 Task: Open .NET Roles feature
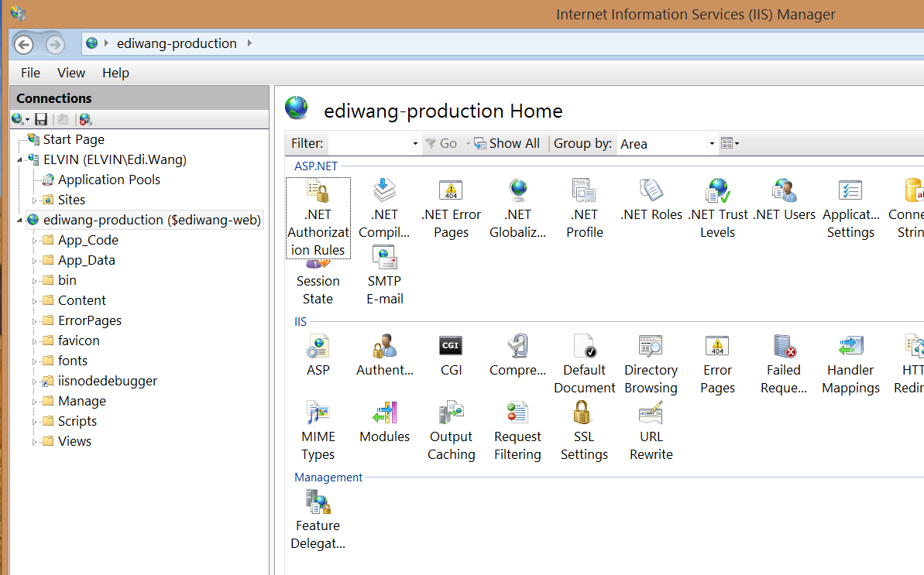coord(651,200)
